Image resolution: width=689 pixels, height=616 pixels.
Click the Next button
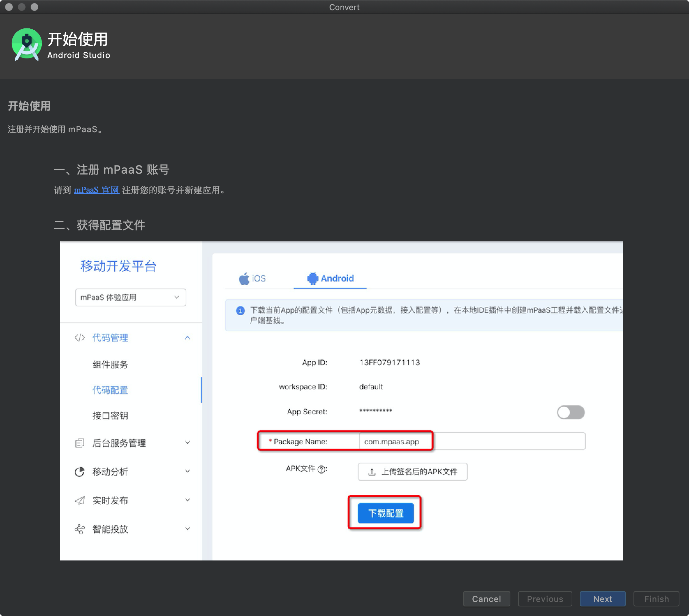[603, 599]
